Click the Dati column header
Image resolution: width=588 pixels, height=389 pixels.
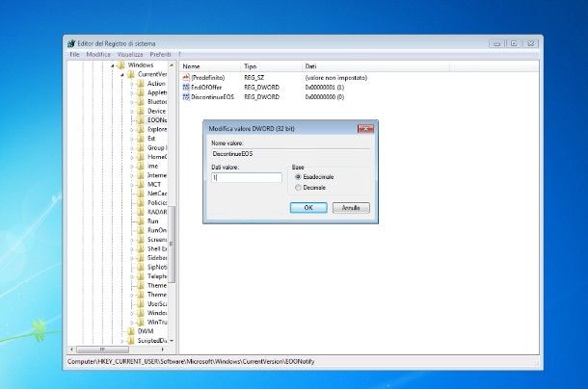click(375, 66)
